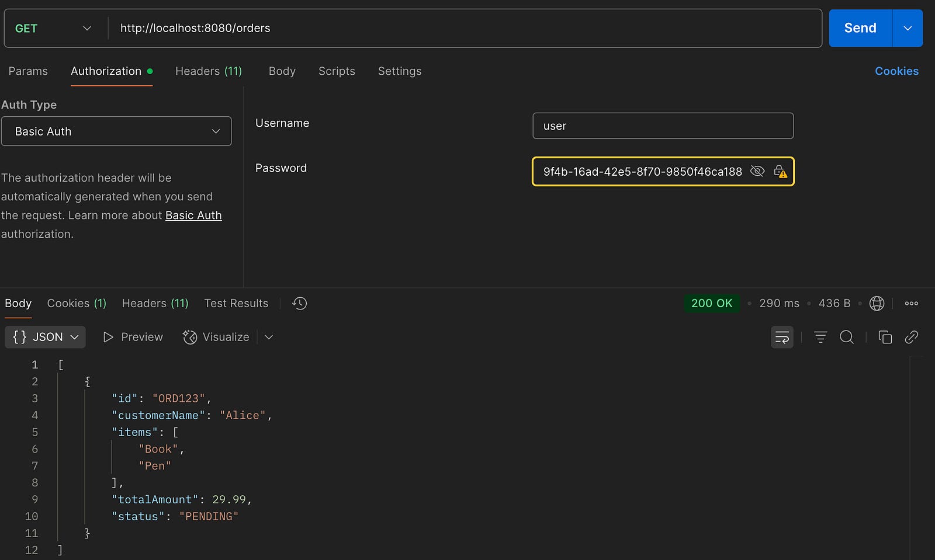
Task: Go to the Settings tab
Action: [x=400, y=71]
